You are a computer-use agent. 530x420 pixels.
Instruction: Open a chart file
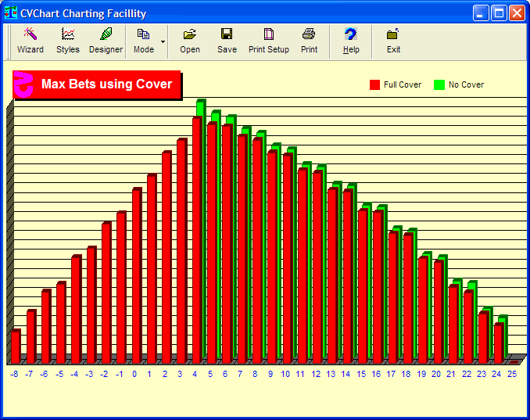[190, 41]
